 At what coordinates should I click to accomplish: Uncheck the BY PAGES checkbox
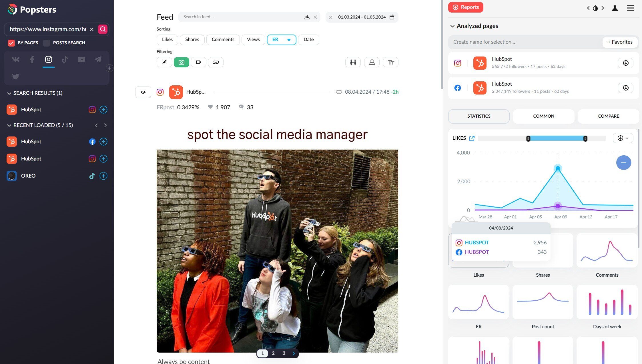click(x=11, y=43)
